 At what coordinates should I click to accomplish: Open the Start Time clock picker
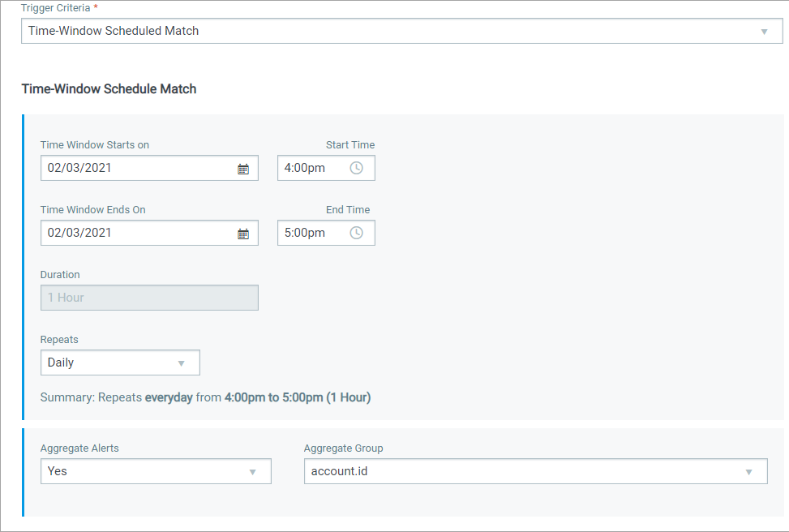point(356,168)
